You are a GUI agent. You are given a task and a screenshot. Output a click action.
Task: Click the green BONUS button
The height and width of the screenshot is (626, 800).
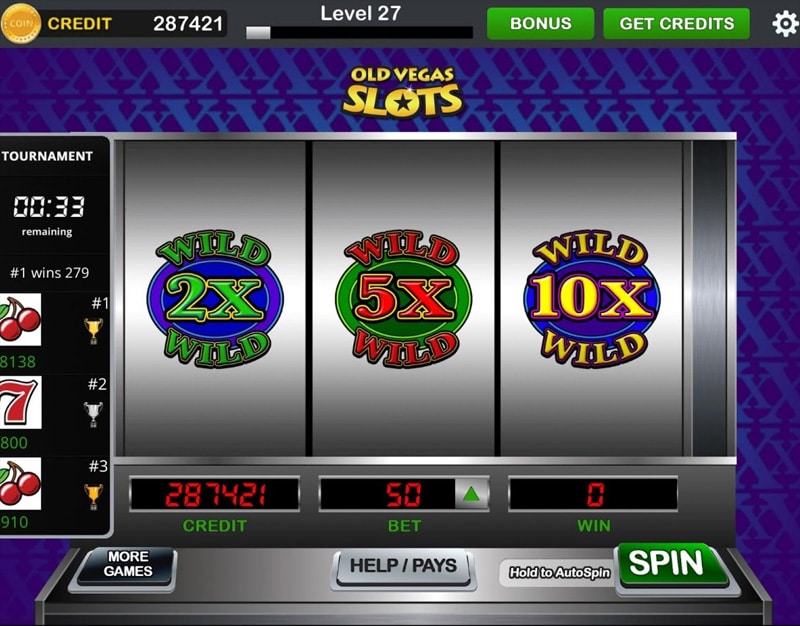coord(540,23)
